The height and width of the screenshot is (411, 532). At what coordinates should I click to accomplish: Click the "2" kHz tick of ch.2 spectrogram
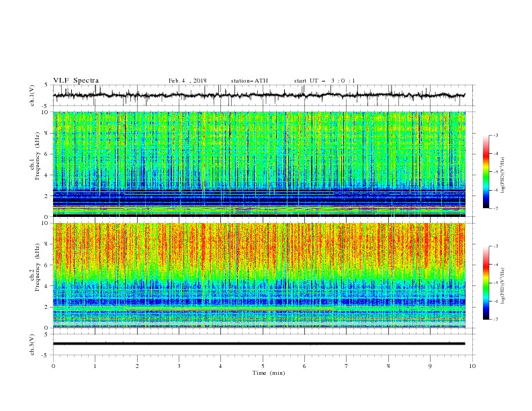[47, 307]
